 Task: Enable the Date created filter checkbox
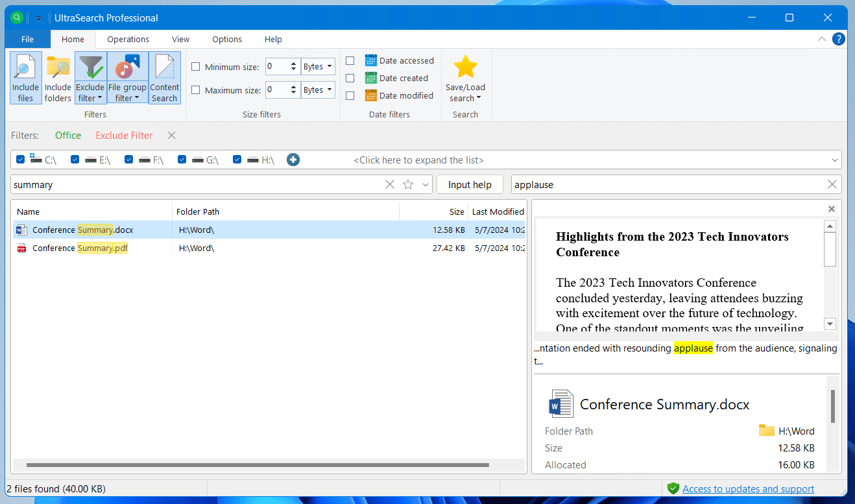[350, 78]
